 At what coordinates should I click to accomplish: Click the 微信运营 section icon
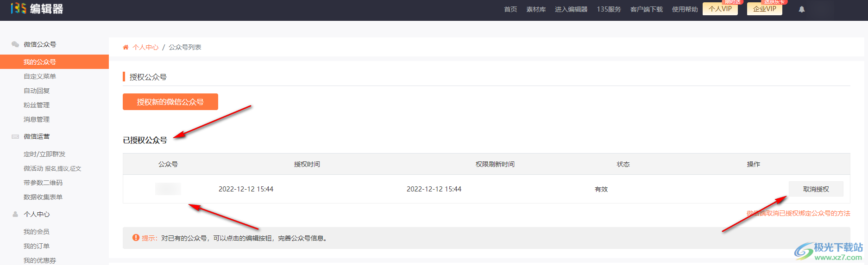coord(15,136)
